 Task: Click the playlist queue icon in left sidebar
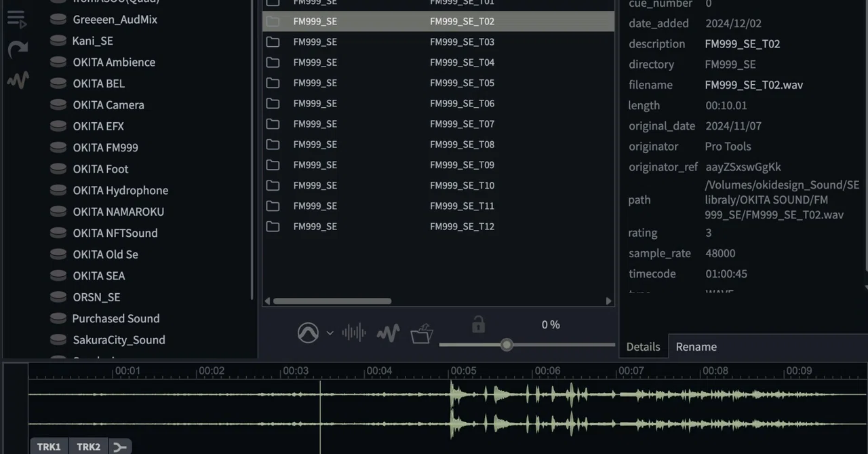click(16, 19)
